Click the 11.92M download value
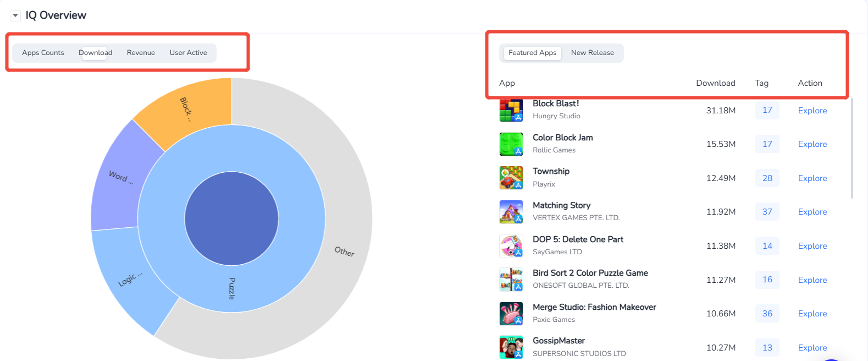 [721, 212]
